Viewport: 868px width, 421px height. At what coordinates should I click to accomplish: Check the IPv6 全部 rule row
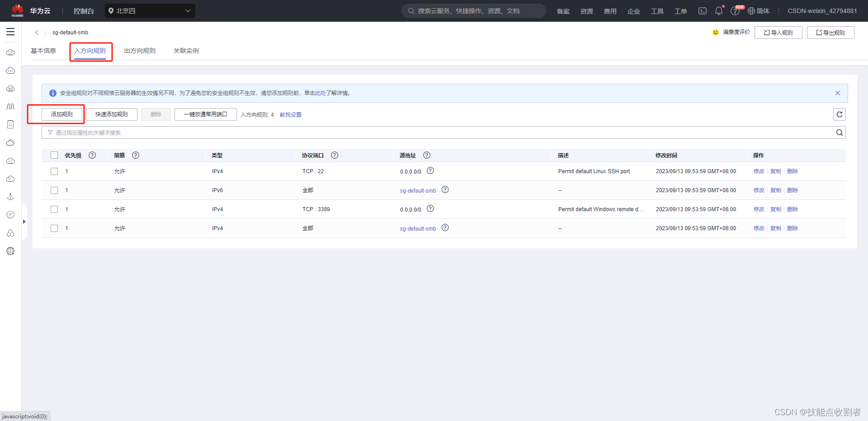click(x=54, y=190)
